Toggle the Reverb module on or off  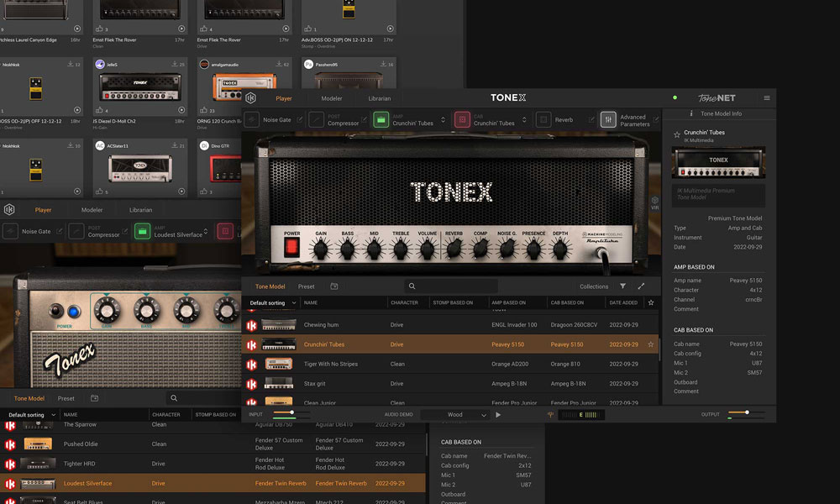point(543,120)
